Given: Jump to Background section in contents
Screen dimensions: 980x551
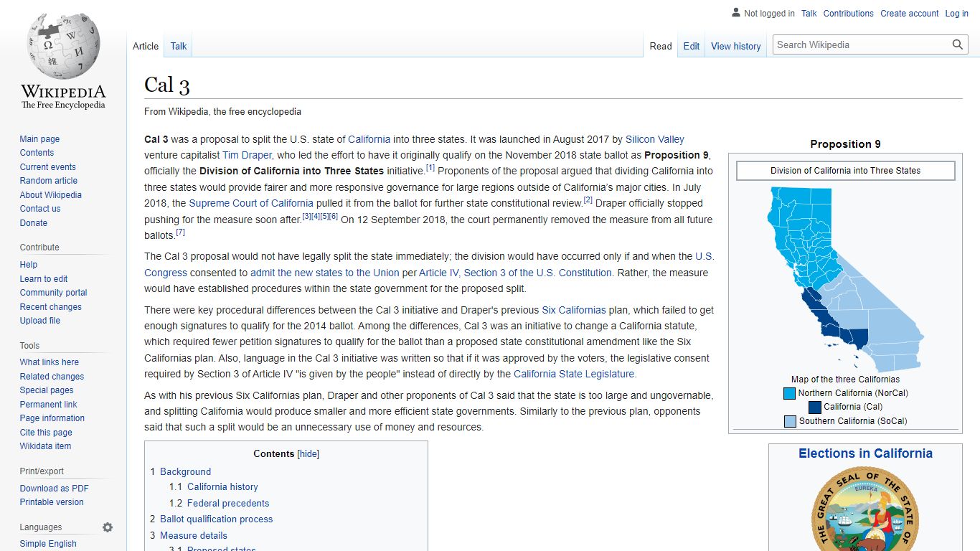Looking at the screenshot, I should [x=181, y=471].
